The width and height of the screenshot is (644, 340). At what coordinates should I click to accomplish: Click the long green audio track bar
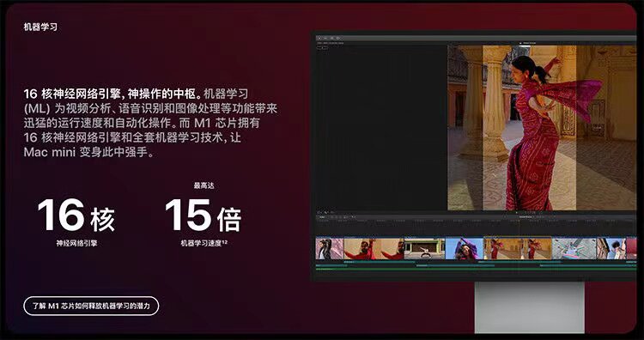pyautogui.click(x=476, y=269)
